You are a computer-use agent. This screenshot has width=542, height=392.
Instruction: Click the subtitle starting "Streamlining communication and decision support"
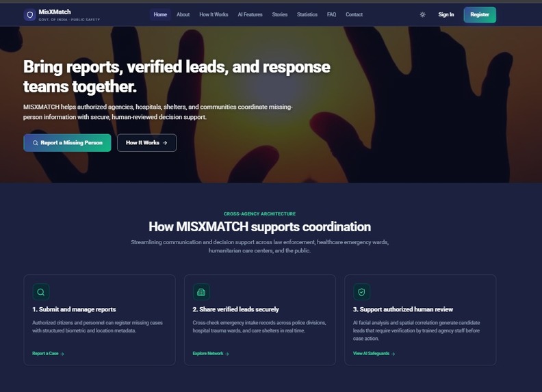(x=259, y=246)
